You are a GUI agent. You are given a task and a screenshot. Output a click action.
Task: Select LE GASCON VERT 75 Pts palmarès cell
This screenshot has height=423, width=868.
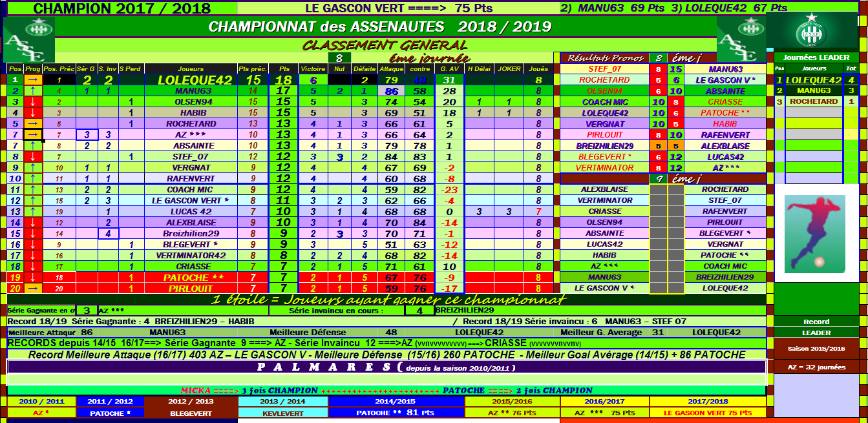click(x=707, y=413)
